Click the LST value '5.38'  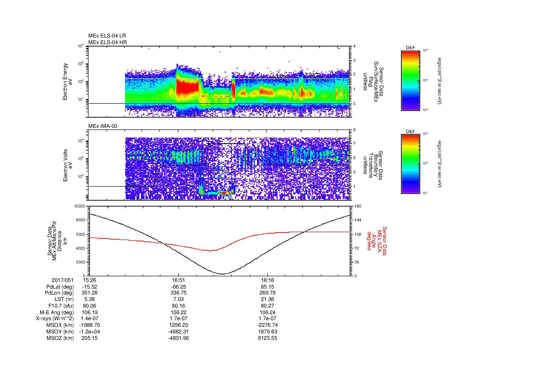[x=89, y=299]
